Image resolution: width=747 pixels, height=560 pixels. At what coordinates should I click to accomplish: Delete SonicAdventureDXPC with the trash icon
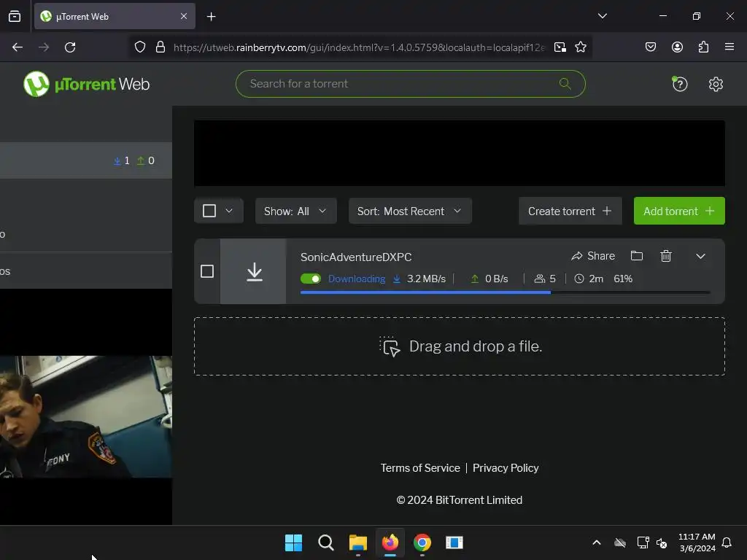[666, 256]
